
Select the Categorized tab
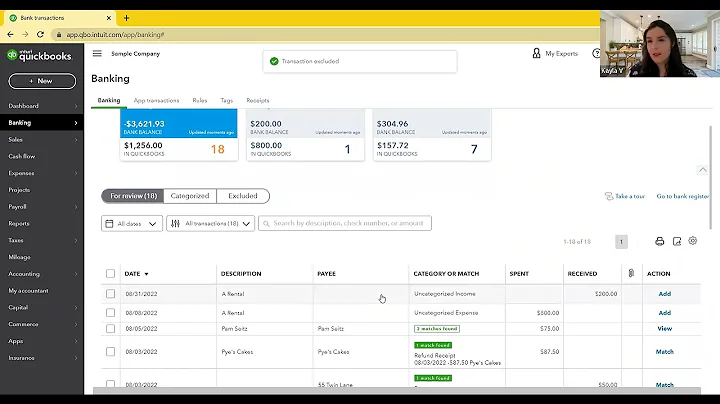(x=190, y=196)
